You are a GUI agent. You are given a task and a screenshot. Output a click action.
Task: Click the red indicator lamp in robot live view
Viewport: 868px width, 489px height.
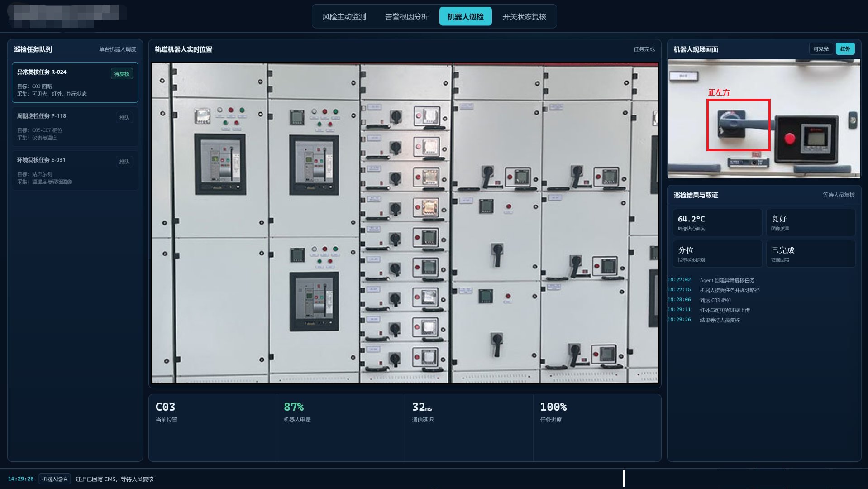pyautogui.click(x=789, y=139)
